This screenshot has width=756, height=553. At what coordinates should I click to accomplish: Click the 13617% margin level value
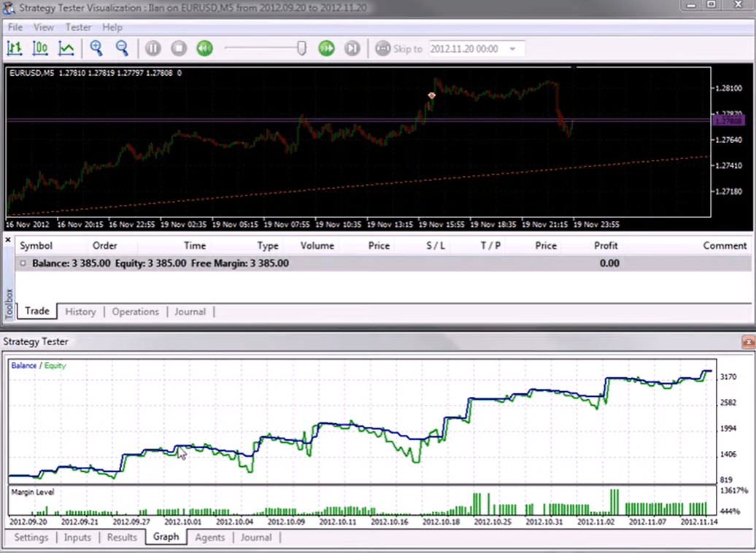pos(733,490)
